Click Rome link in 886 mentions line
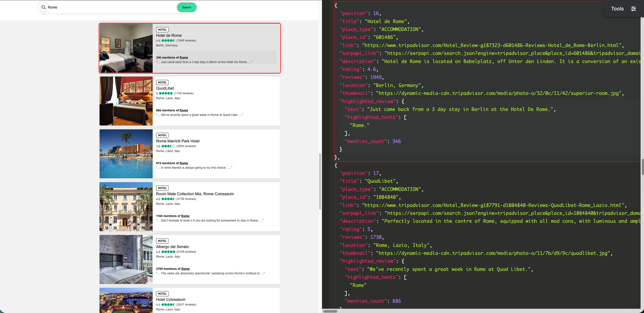 (184, 110)
